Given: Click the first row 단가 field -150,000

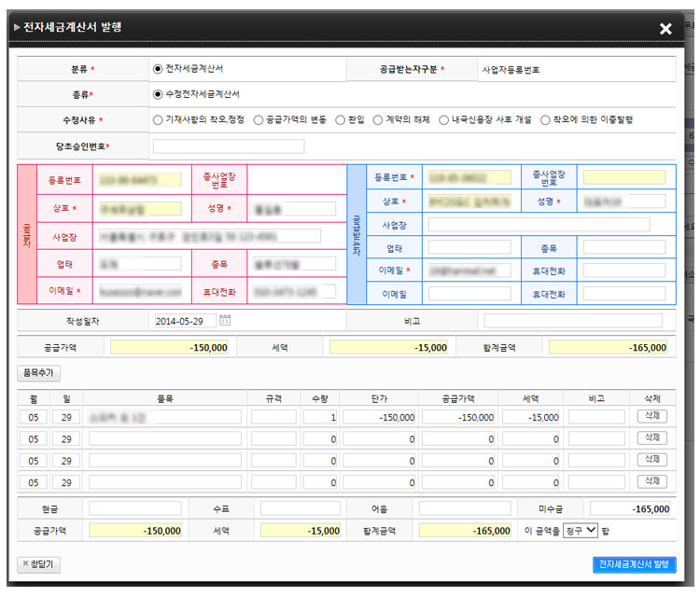Looking at the screenshot, I should pos(379,417).
